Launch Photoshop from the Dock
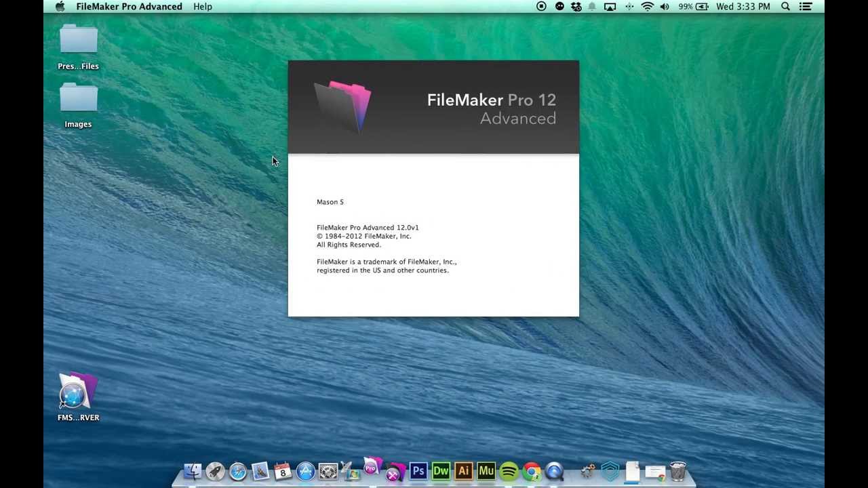Screen dimensions: 868x488 click(418, 470)
